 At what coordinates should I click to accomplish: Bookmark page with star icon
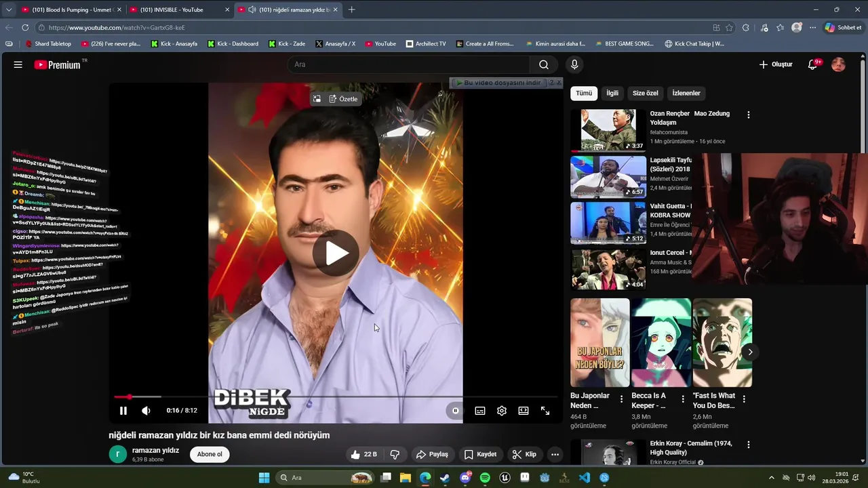730,28
